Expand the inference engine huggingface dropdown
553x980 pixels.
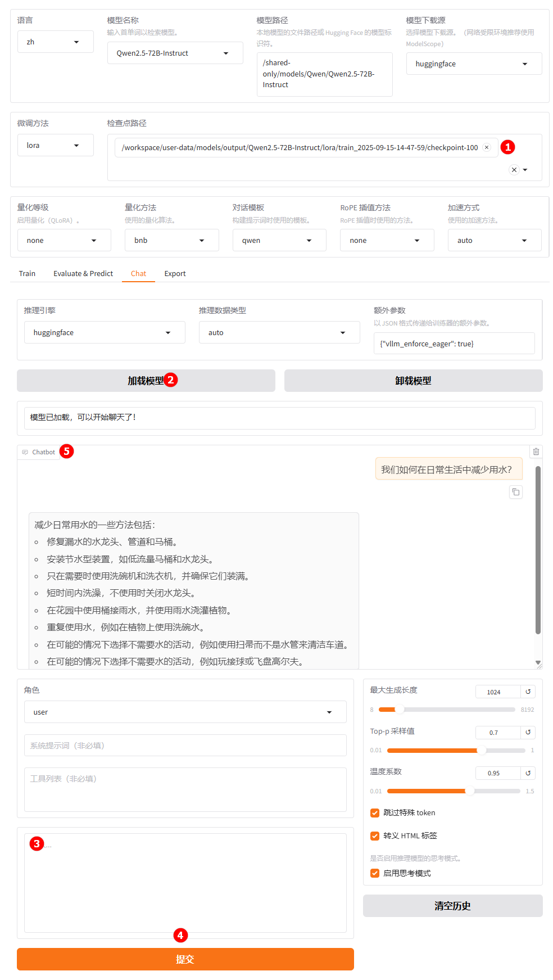pyautogui.click(x=105, y=333)
